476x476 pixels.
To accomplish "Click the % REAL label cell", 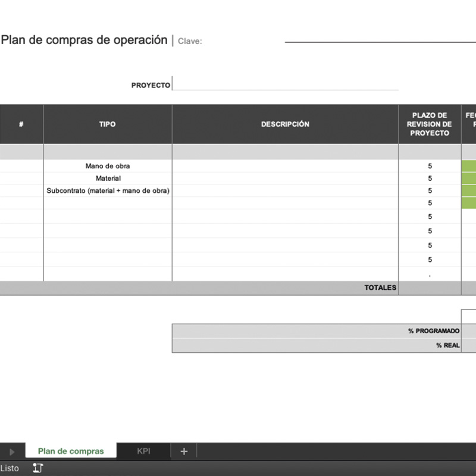I will pyautogui.click(x=447, y=346).
